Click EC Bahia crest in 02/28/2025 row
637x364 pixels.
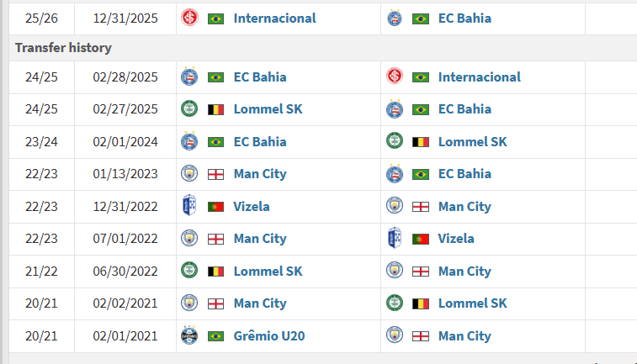pyautogui.click(x=189, y=77)
